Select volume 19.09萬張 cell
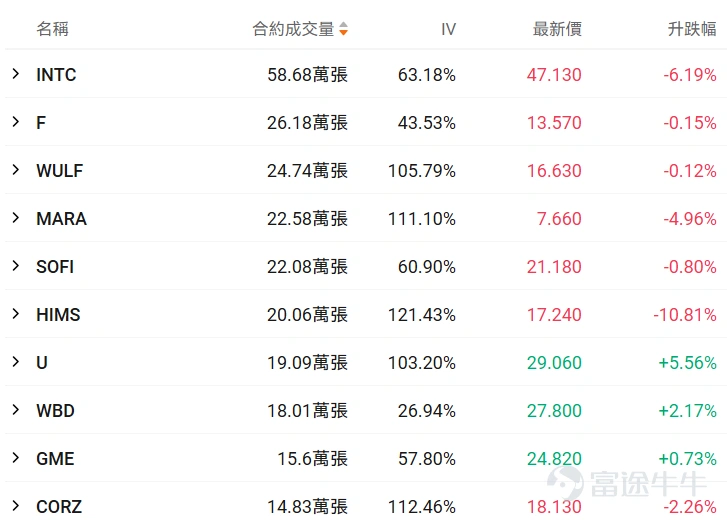 (x=307, y=362)
